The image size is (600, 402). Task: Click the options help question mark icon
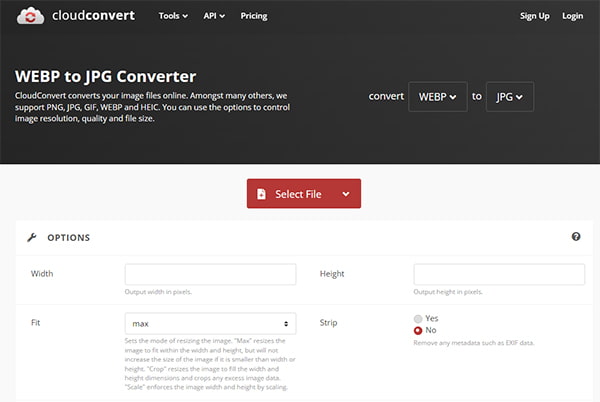point(576,236)
